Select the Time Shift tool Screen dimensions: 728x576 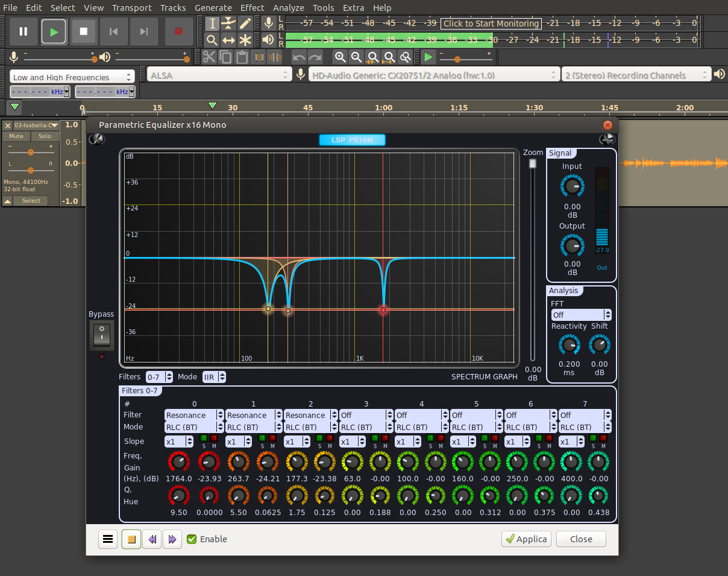click(228, 40)
